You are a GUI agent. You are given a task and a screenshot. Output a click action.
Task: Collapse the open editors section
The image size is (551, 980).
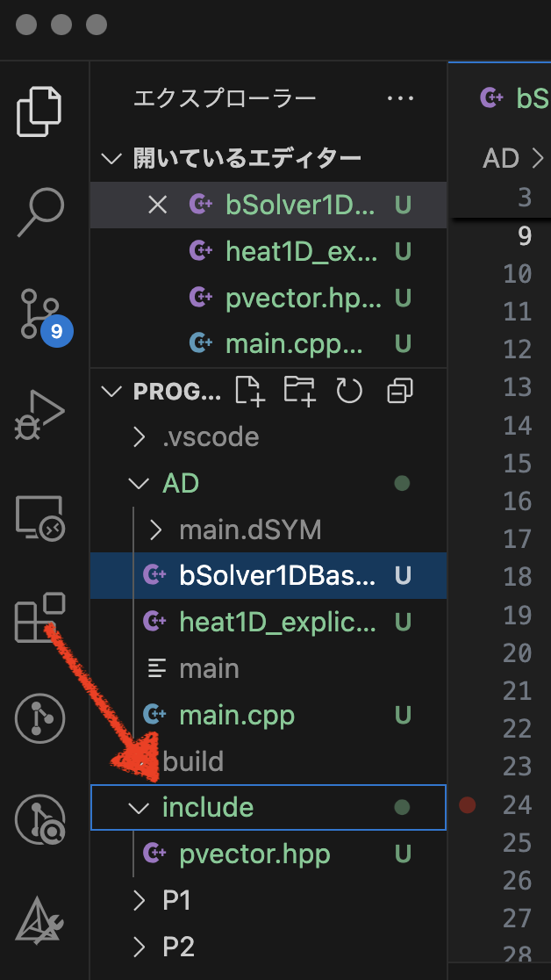point(111,158)
